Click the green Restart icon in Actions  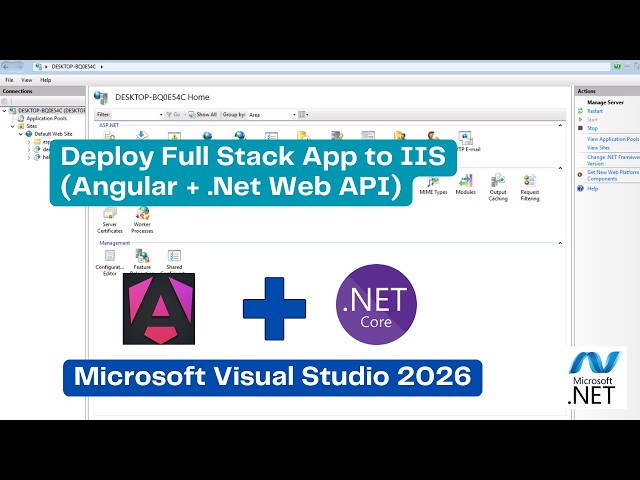point(580,111)
